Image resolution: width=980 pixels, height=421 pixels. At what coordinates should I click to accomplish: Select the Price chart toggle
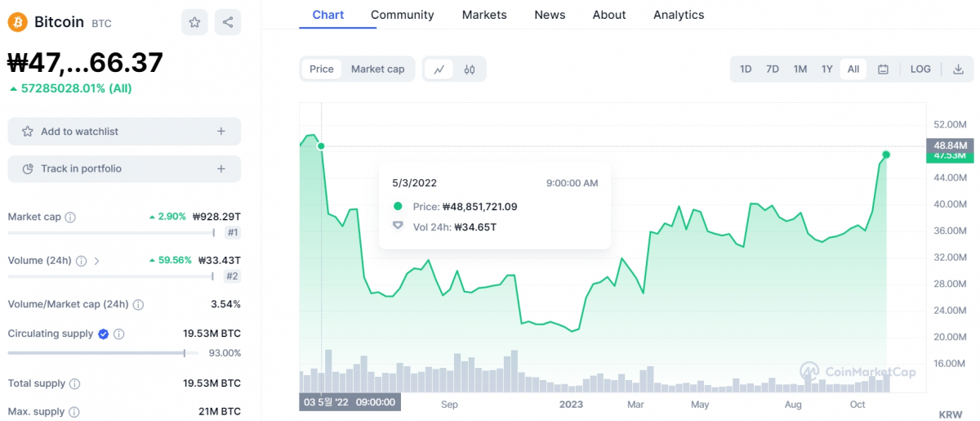click(x=322, y=69)
